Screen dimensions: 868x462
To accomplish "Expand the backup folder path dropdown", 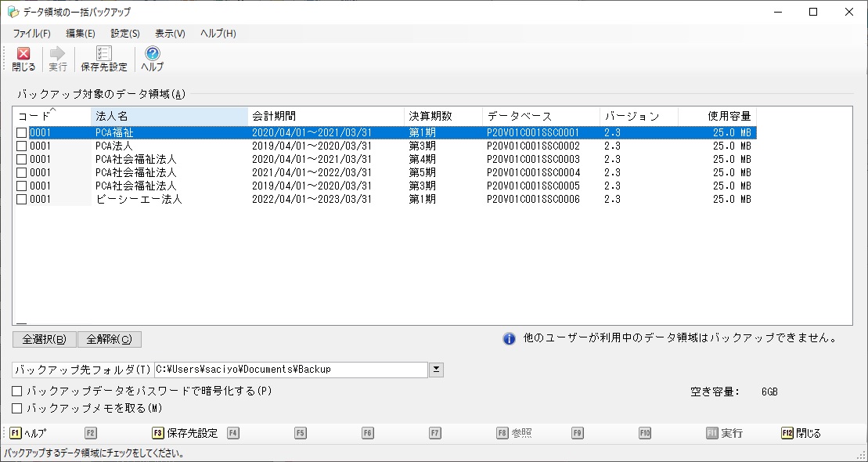I will click(x=437, y=370).
